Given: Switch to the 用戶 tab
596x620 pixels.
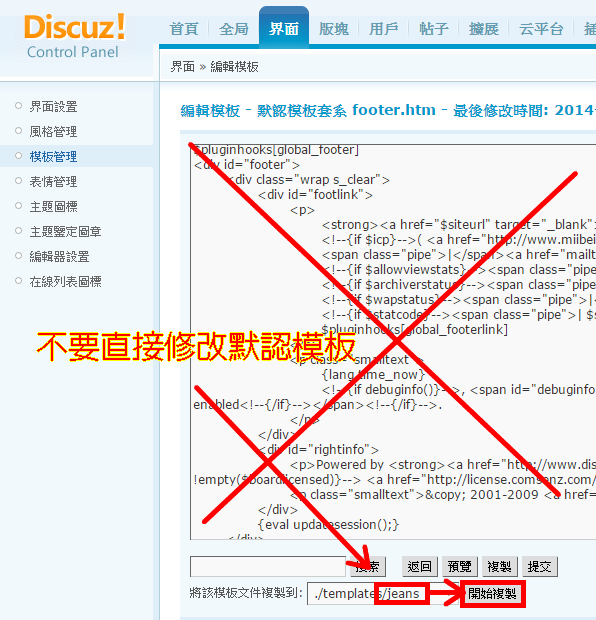Looking at the screenshot, I should 384,29.
